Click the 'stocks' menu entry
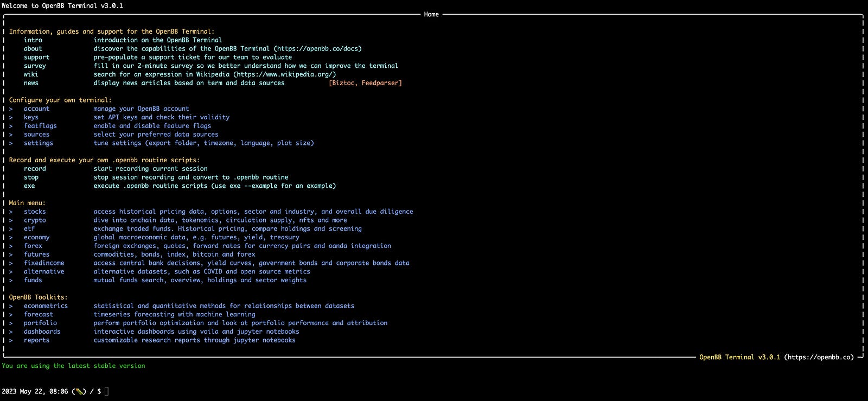Image resolution: width=868 pixels, height=401 pixels. point(35,212)
